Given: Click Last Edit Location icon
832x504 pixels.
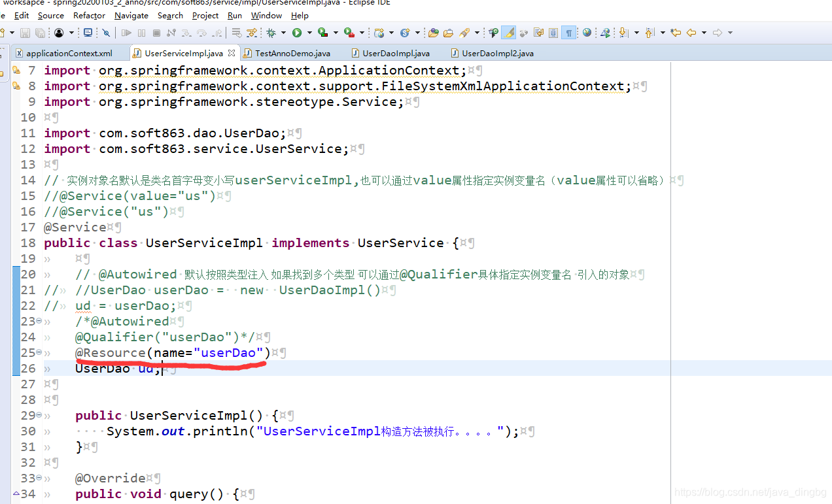Looking at the screenshot, I should pyautogui.click(x=674, y=33).
